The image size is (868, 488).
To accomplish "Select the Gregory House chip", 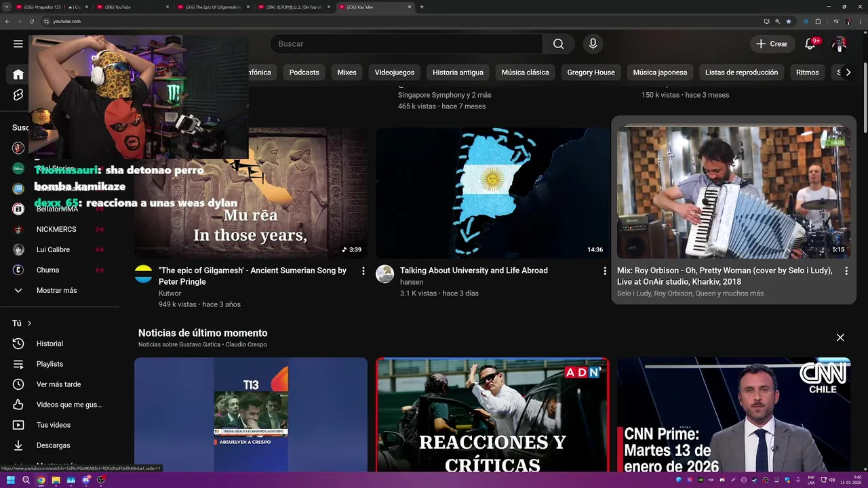I will (x=591, y=73).
